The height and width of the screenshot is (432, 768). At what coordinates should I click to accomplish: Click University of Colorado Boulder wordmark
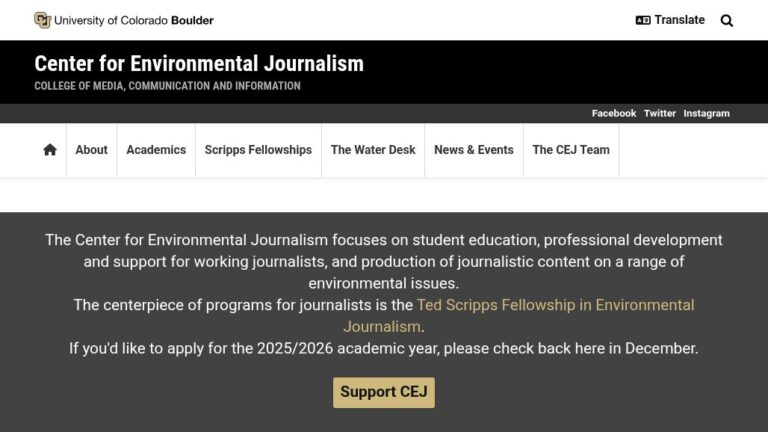coord(134,21)
